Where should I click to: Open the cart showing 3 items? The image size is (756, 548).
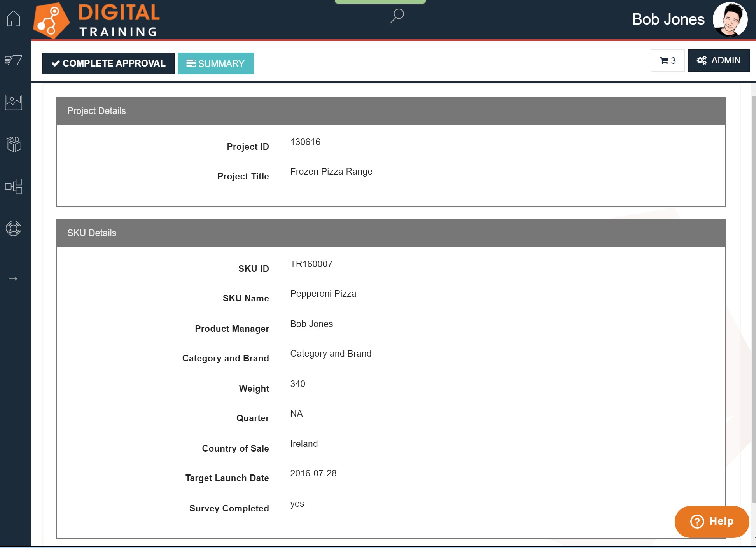667,61
